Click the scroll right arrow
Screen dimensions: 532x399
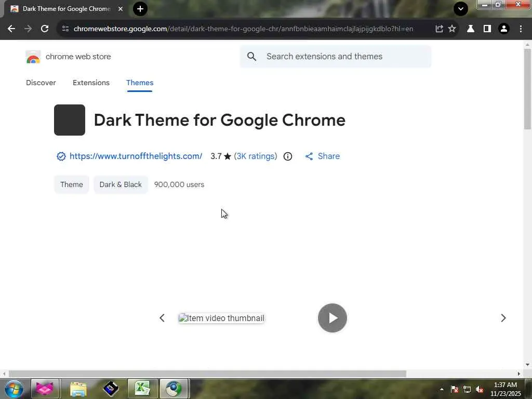pos(519,374)
